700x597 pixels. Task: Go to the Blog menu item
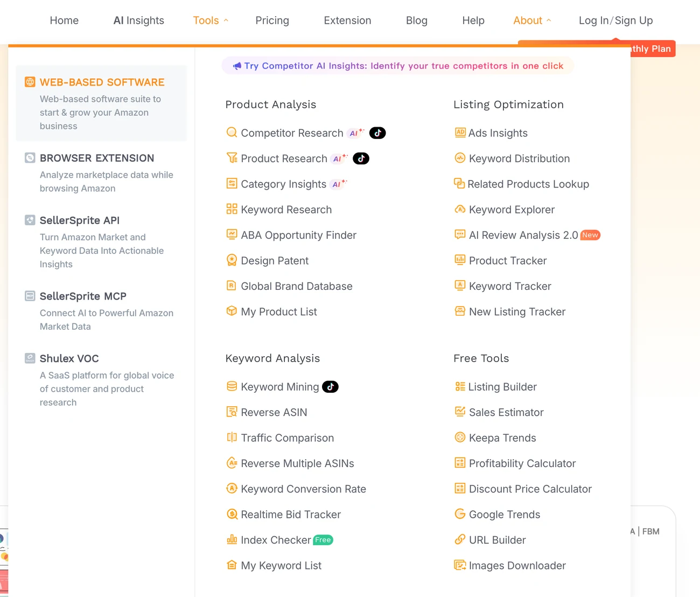[x=417, y=20]
